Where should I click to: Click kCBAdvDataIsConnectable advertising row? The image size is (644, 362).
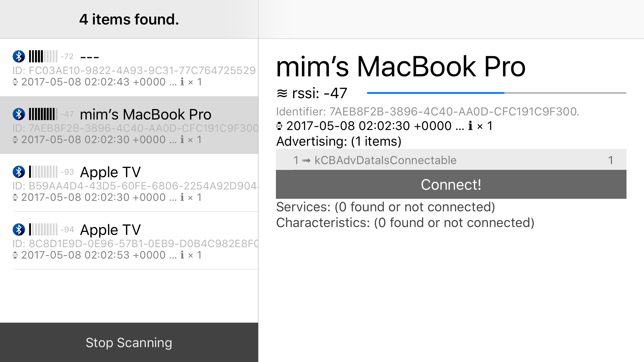(x=451, y=160)
